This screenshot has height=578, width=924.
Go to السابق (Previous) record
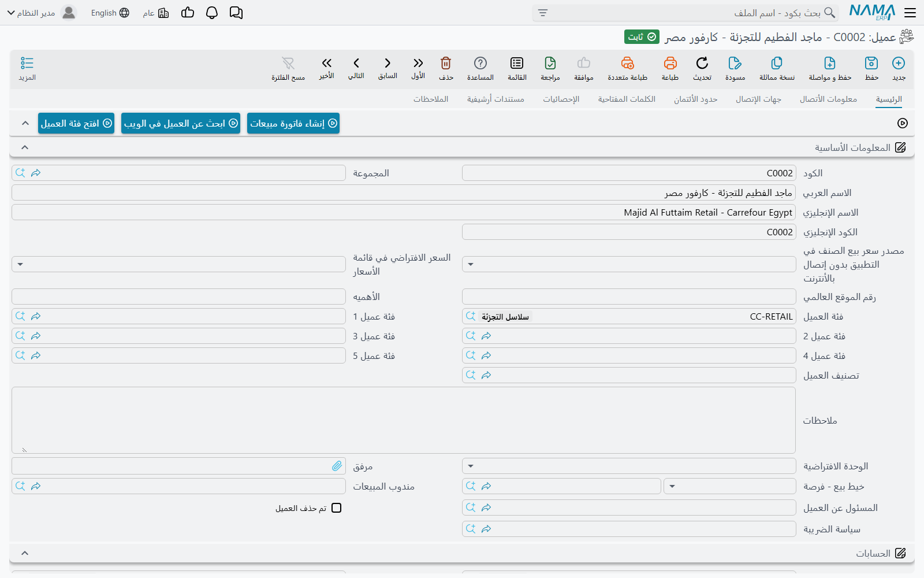388,63
